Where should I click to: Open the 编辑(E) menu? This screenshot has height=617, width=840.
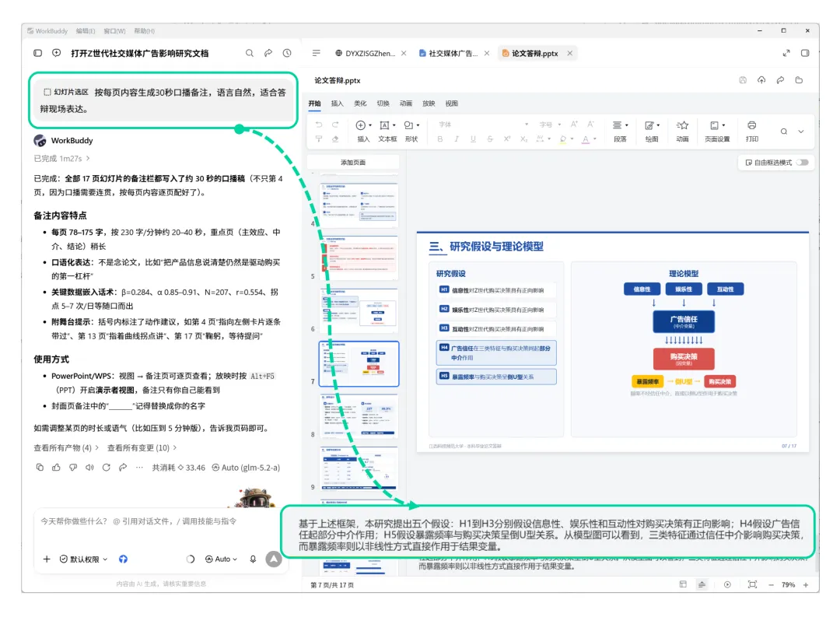coord(86,31)
